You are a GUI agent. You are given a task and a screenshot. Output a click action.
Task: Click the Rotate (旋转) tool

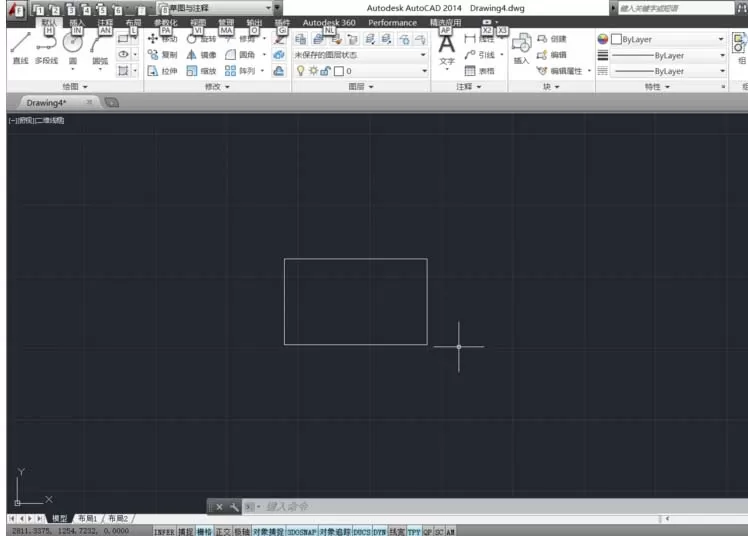[202, 39]
